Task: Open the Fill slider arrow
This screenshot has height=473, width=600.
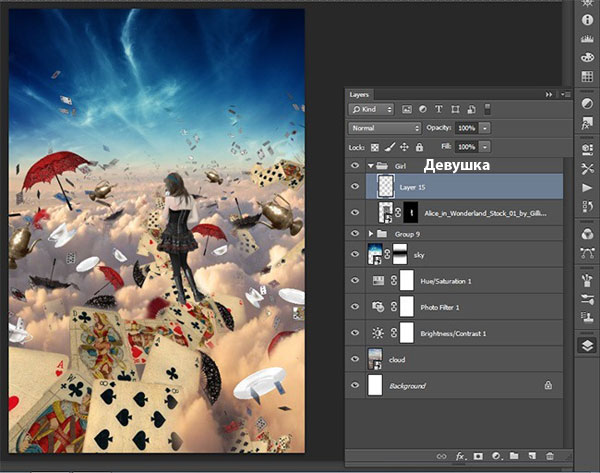Action: [485, 147]
